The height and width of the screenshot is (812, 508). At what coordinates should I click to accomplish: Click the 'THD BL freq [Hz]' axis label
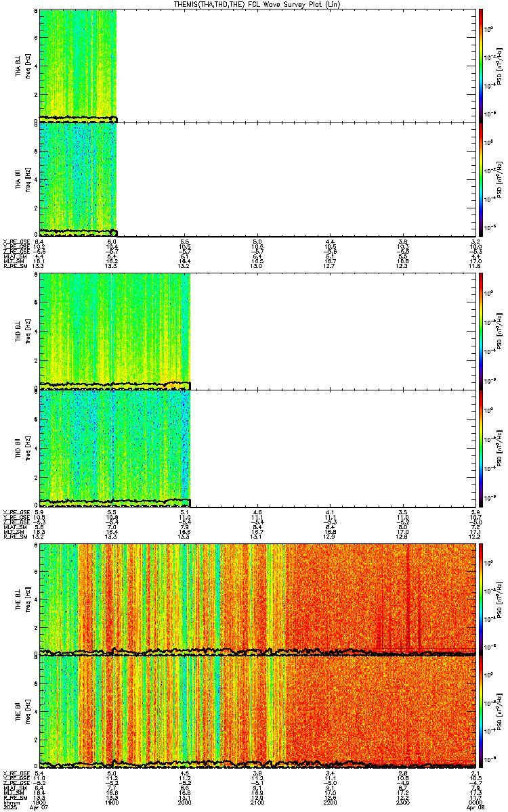(22, 331)
